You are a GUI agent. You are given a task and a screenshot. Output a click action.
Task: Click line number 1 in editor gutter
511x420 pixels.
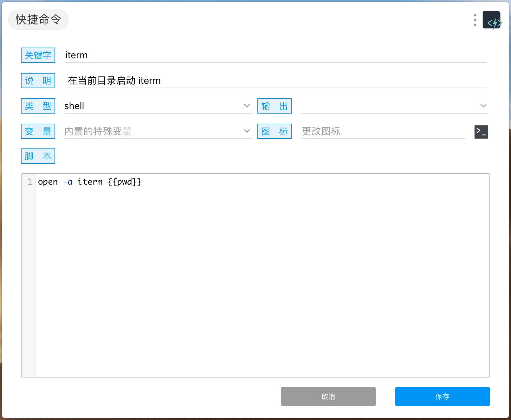click(x=30, y=182)
